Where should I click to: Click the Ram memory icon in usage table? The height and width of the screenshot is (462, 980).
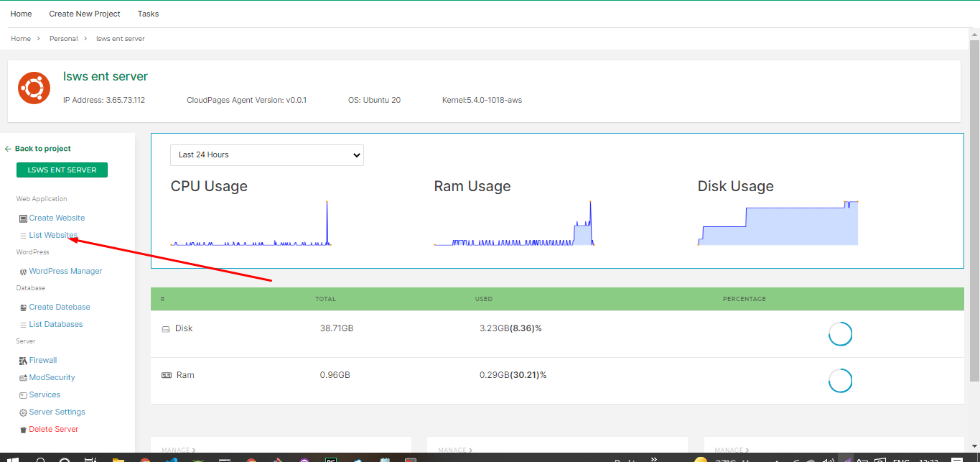point(166,374)
